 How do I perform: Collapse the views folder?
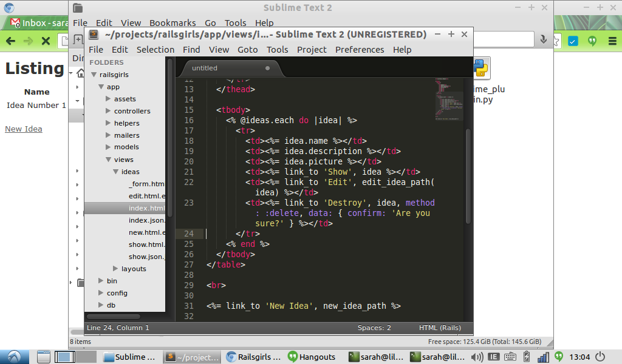tap(108, 159)
